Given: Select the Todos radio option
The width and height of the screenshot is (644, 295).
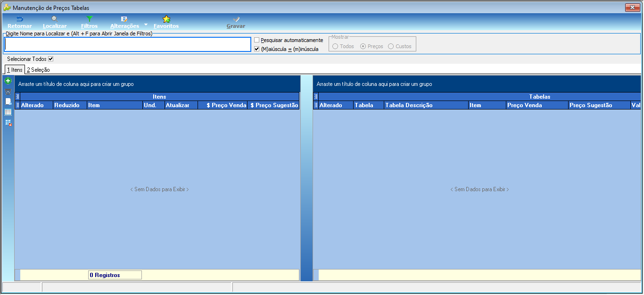Looking at the screenshot, I should point(335,46).
